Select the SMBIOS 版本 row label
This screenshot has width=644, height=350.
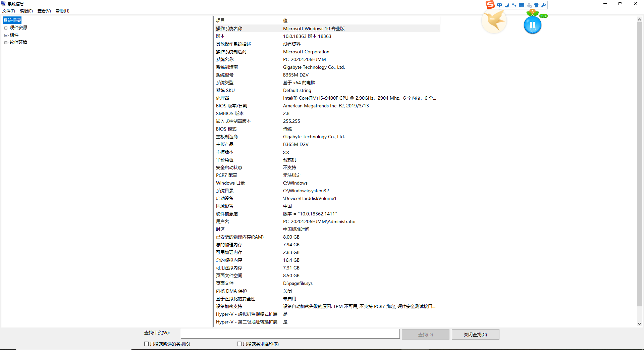(230, 113)
